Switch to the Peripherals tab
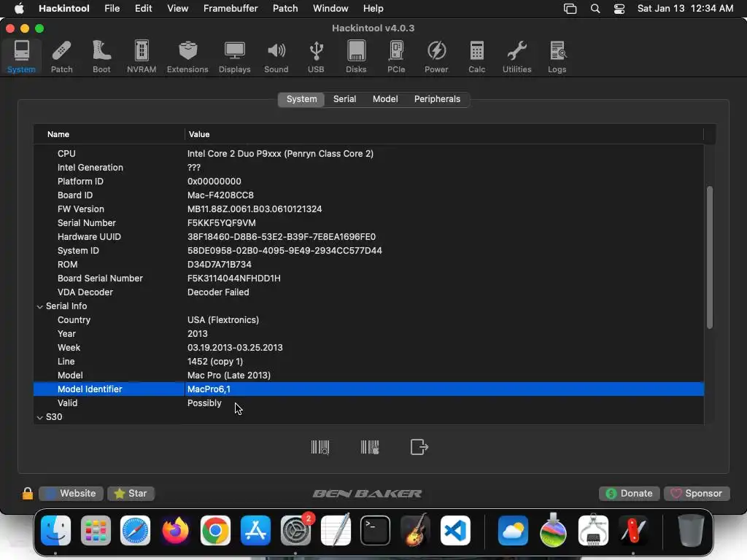 [437, 99]
